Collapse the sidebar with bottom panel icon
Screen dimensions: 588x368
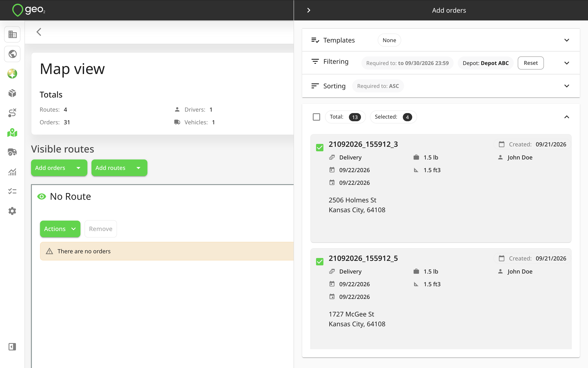[x=12, y=347]
